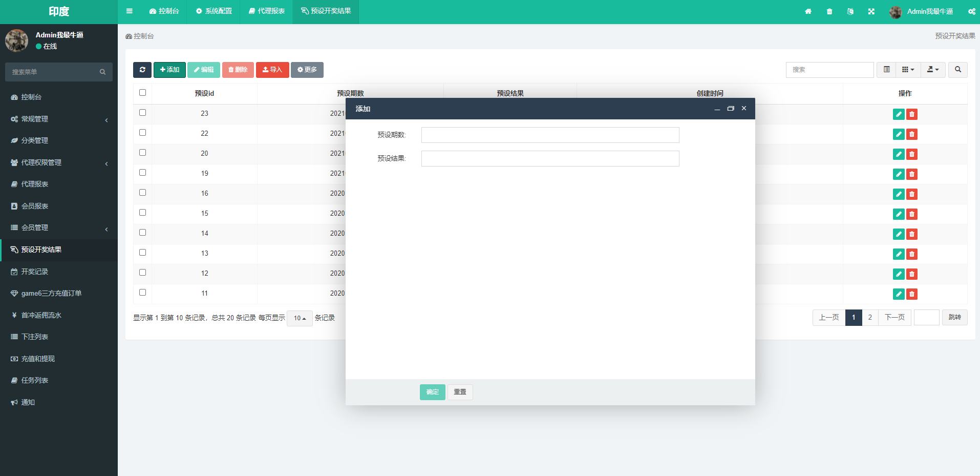The width and height of the screenshot is (980, 476).
Task: Click the trash icon in top header
Action: 829,11
